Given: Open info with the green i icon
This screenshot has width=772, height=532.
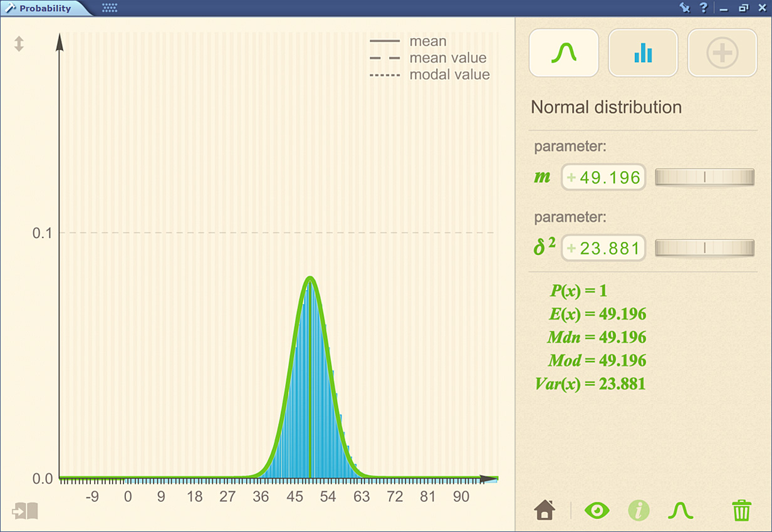Looking at the screenshot, I should tap(639, 510).
